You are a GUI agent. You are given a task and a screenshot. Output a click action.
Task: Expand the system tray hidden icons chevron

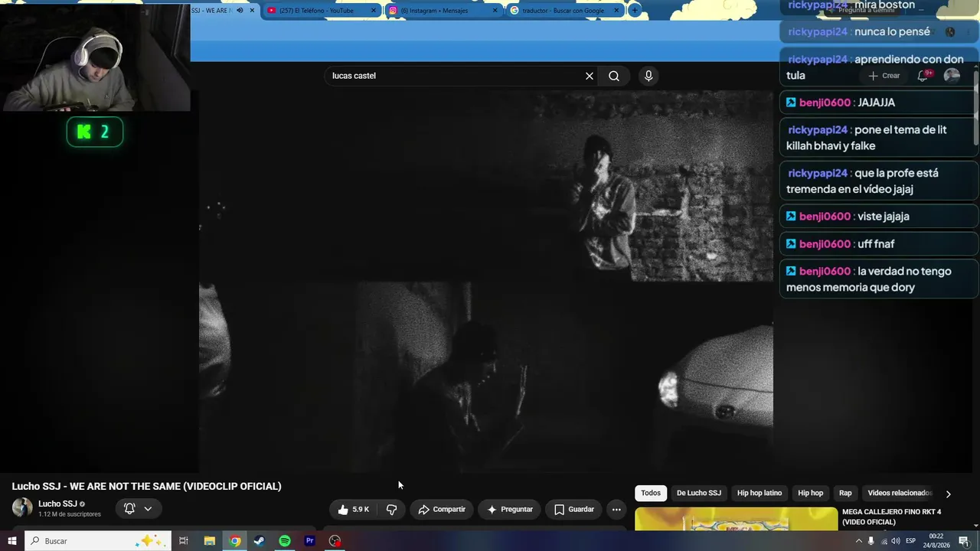point(858,541)
